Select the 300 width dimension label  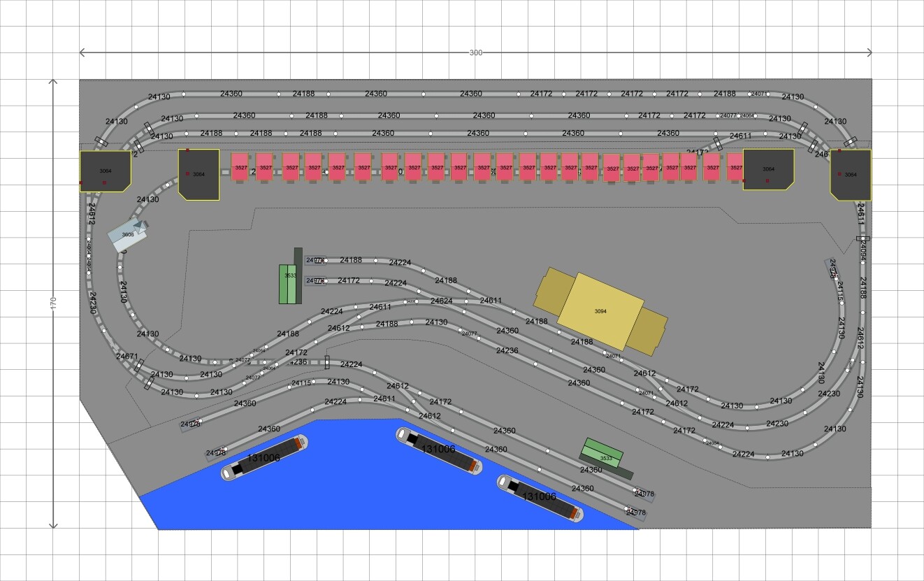click(475, 52)
